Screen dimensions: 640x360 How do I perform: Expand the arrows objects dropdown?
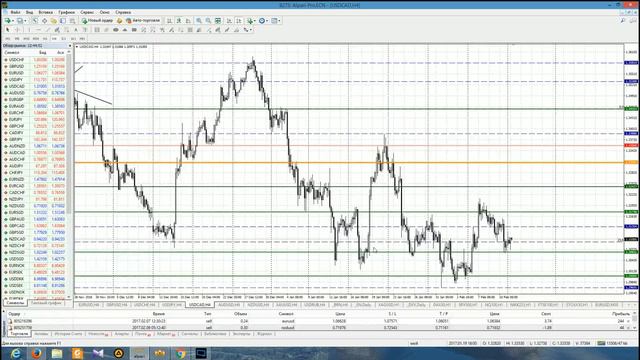[251, 30]
